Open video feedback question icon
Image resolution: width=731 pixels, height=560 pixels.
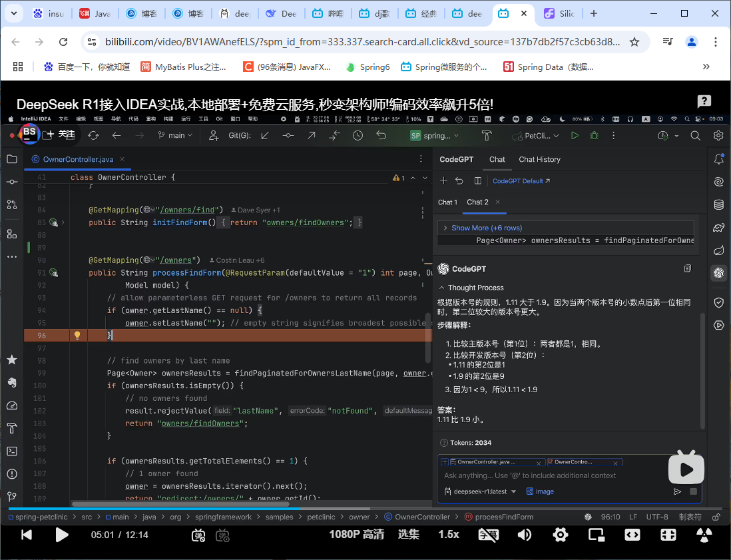tap(704, 101)
